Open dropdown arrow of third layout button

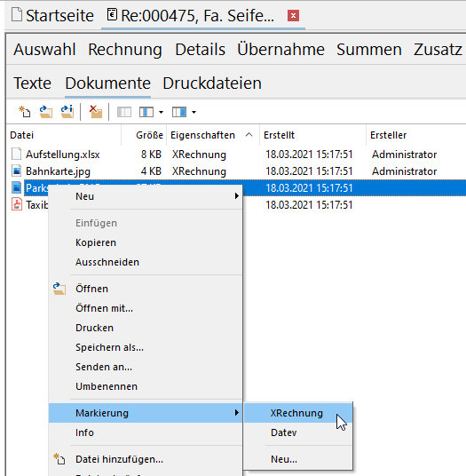pos(194,112)
